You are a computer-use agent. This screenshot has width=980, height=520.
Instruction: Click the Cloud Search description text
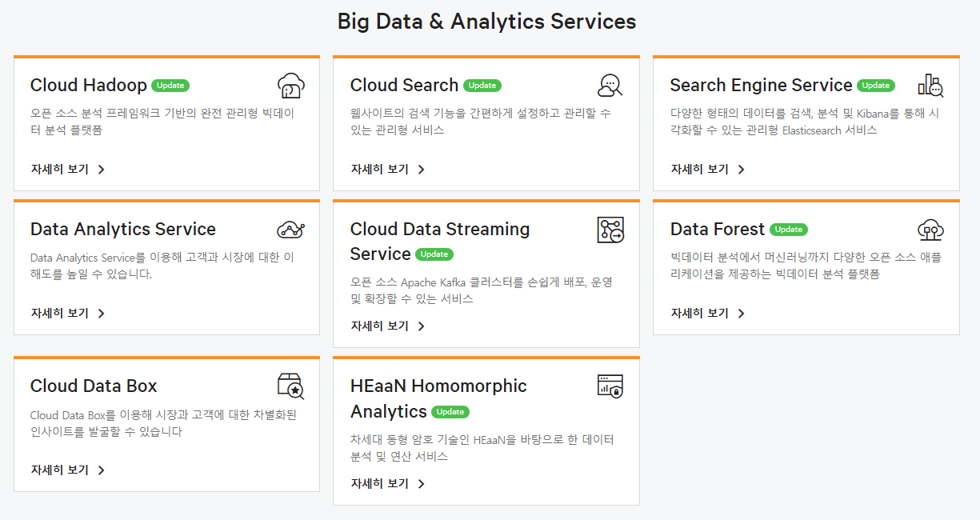(x=481, y=122)
